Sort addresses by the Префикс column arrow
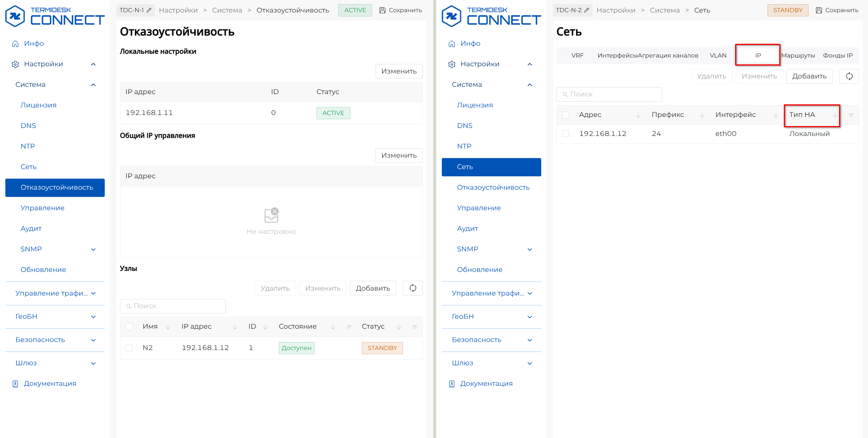 (702, 115)
